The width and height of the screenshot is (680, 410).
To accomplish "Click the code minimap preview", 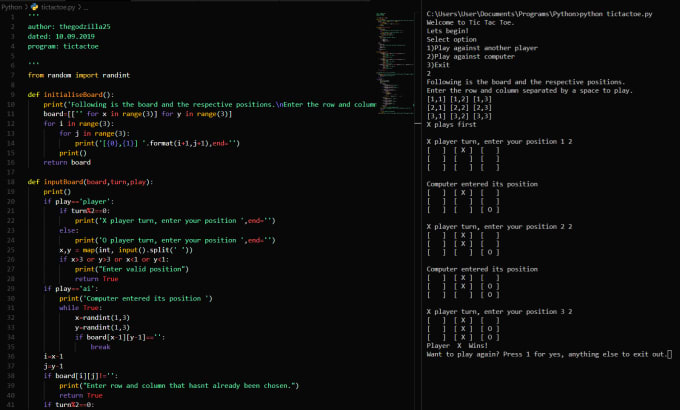I will click(x=395, y=63).
